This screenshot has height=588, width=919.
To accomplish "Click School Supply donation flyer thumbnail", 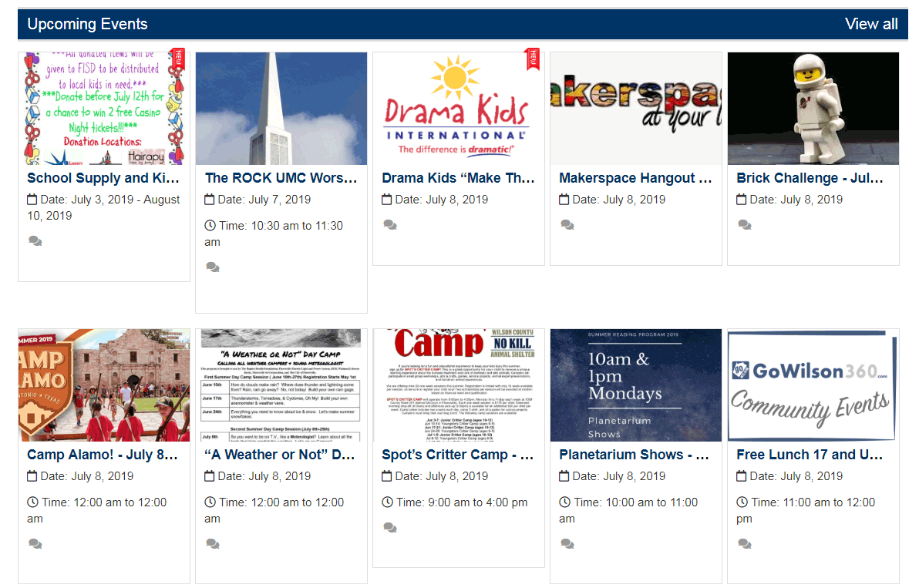I will pos(104,109).
